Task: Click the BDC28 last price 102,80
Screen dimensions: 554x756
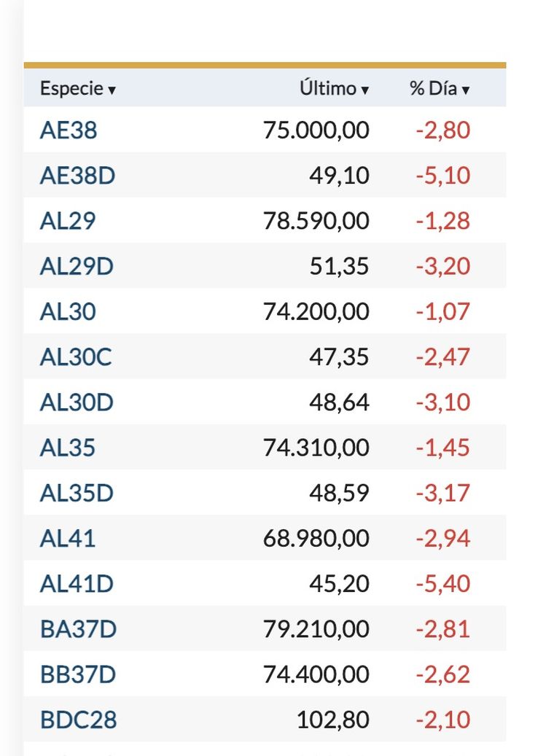Action: (x=332, y=720)
